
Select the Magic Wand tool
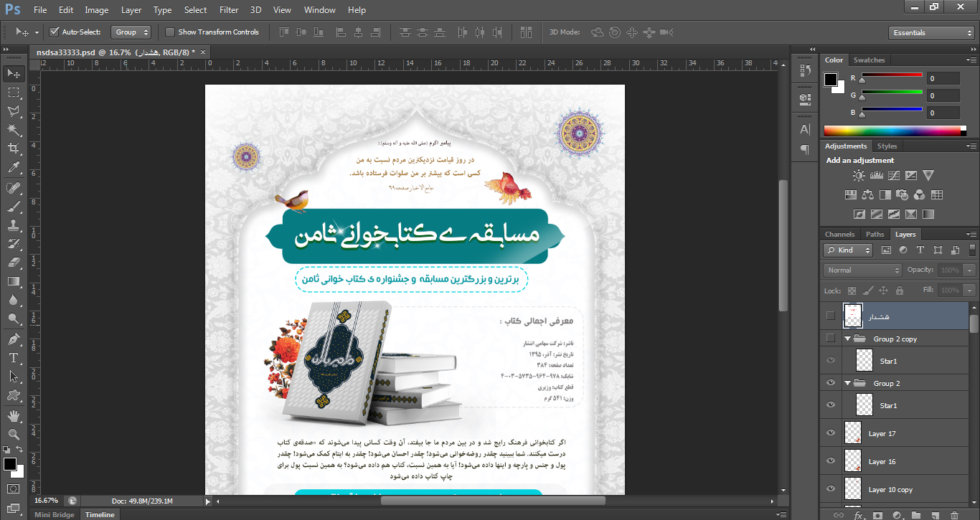14,130
